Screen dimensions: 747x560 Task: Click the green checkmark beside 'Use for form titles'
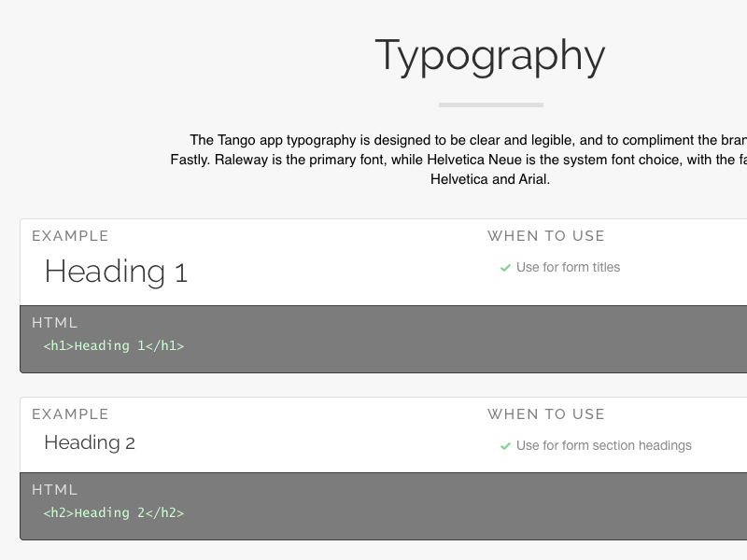[505, 268]
